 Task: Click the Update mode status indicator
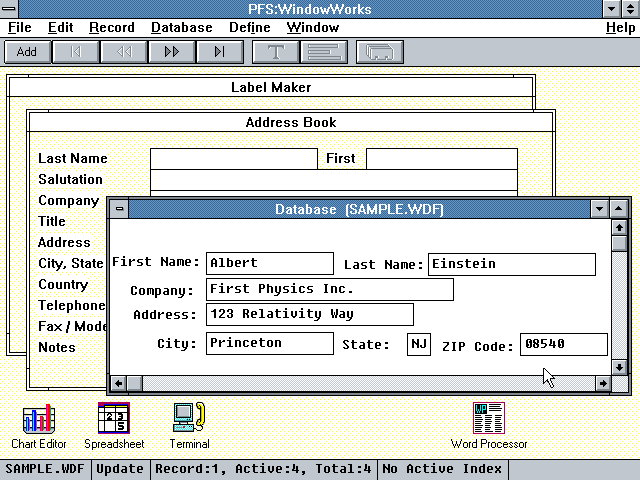click(x=120, y=469)
